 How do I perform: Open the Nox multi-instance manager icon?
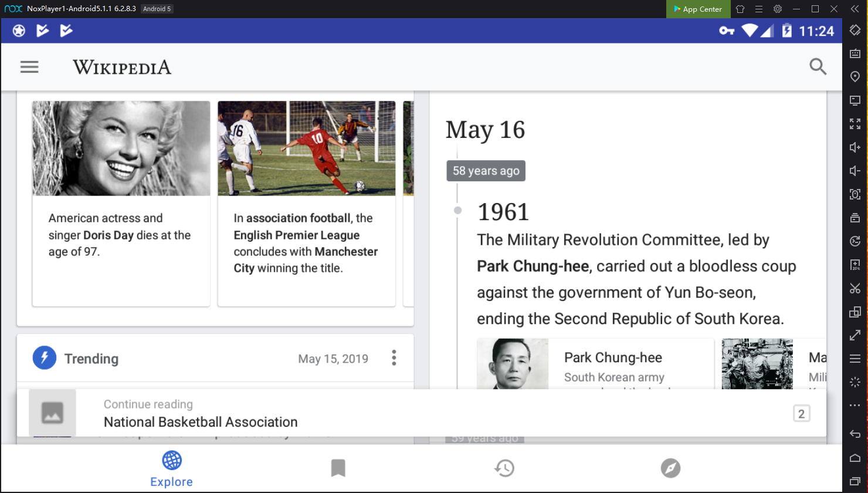point(855,312)
